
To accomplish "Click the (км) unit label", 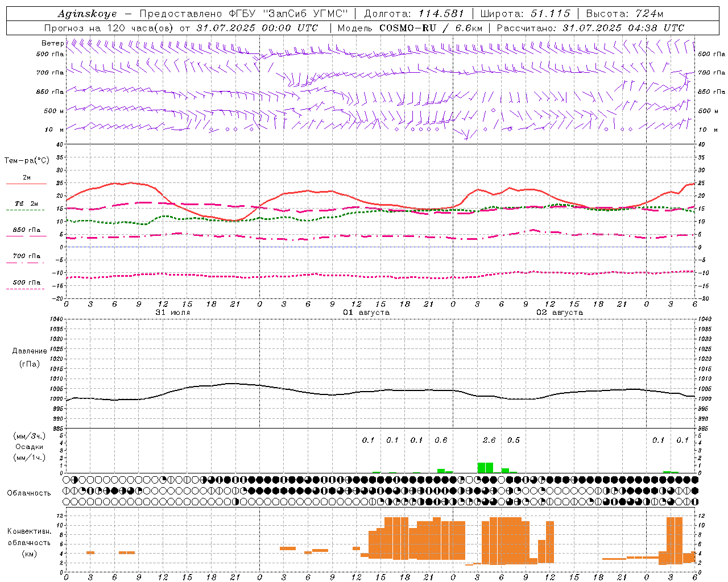I will [x=30, y=553].
